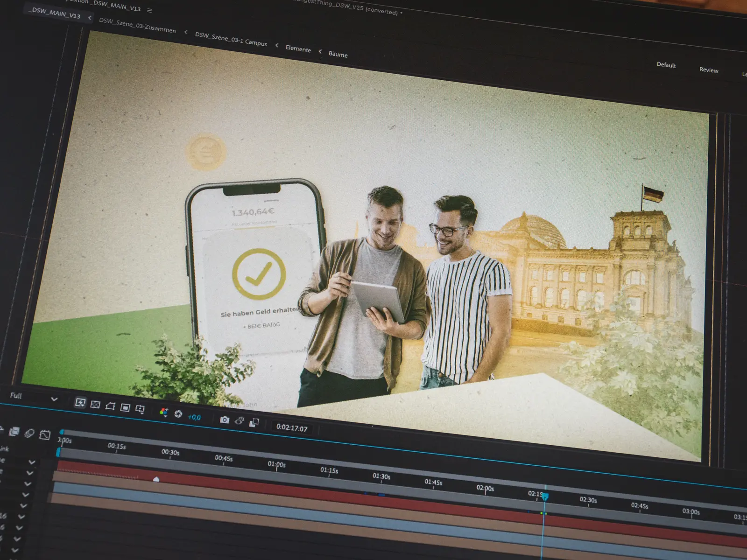747x560 pixels.
Task: Adjust the +0,0 exposure value
Action: pyautogui.click(x=194, y=417)
